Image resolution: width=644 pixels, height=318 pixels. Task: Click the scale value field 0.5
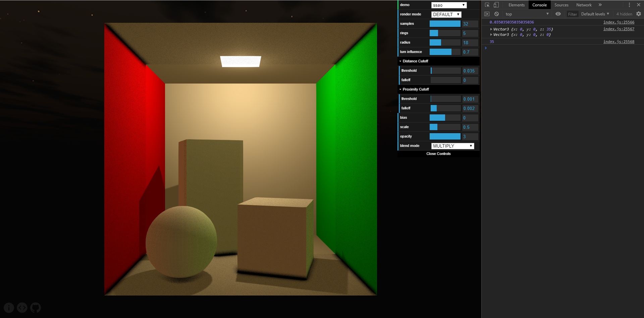pos(470,127)
